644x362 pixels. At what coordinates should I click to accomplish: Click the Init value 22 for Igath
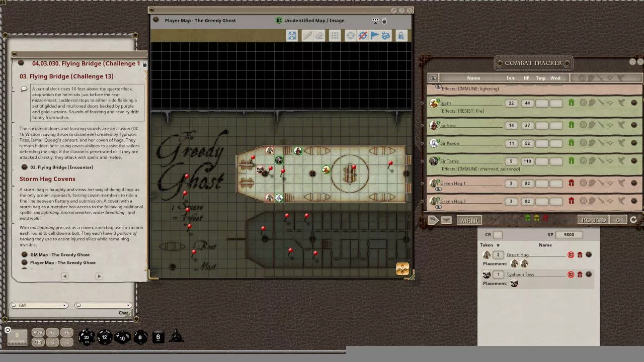(x=511, y=103)
